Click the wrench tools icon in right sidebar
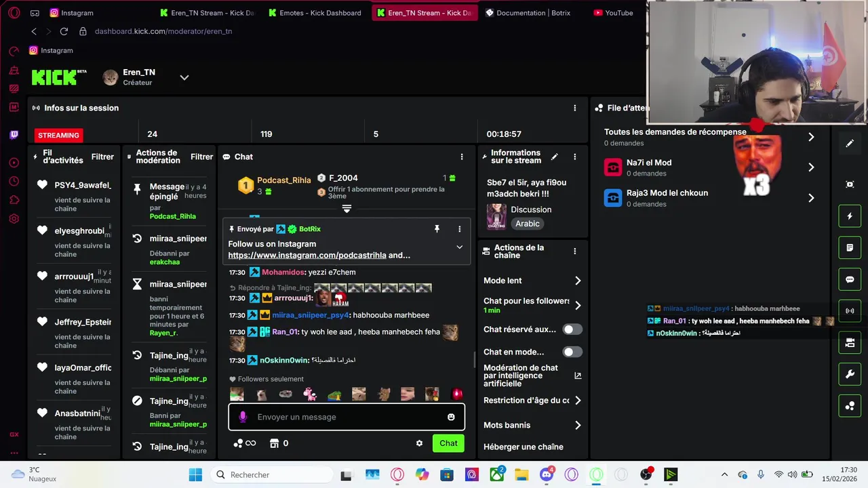The image size is (868, 488). coord(850,374)
